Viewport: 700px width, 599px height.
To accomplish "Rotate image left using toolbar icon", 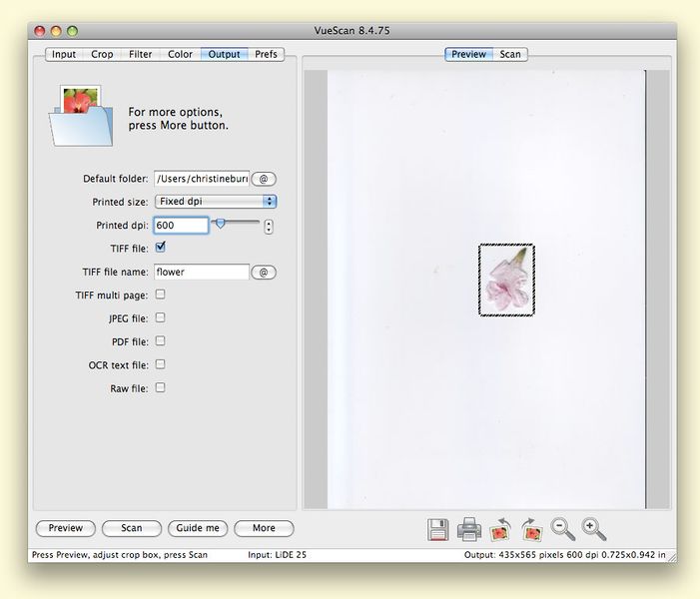I will pyautogui.click(x=500, y=529).
